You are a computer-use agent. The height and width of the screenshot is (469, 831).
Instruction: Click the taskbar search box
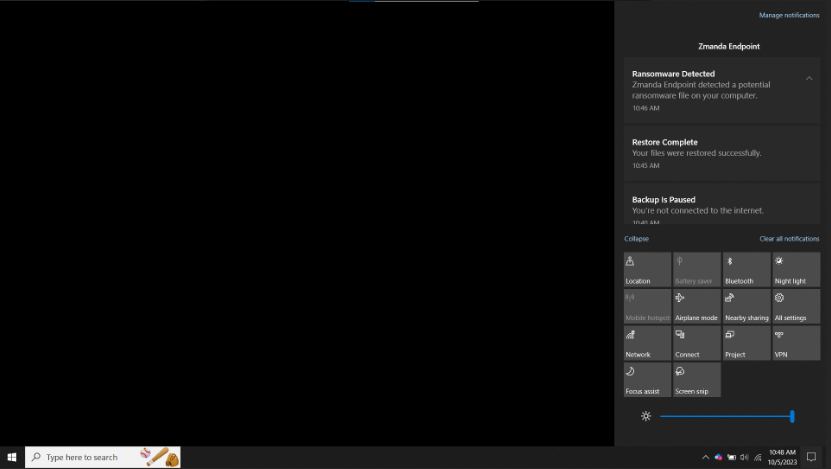pos(103,457)
